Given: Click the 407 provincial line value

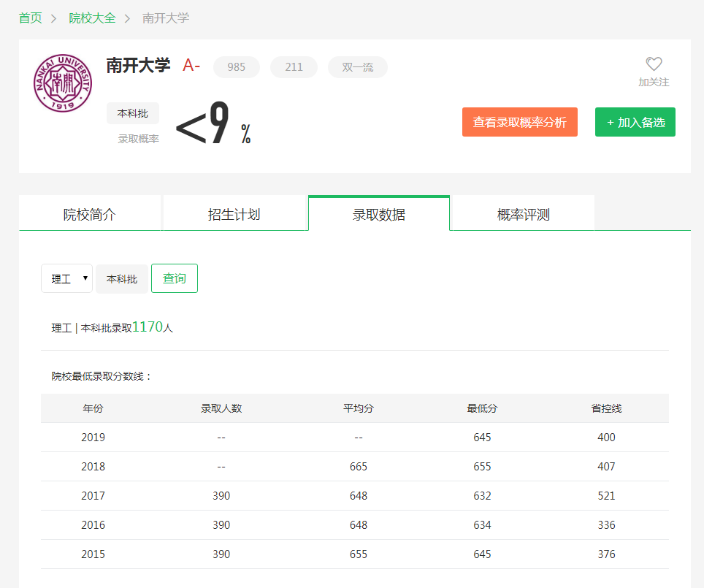Looking at the screenshot, I should coord(606,466).
